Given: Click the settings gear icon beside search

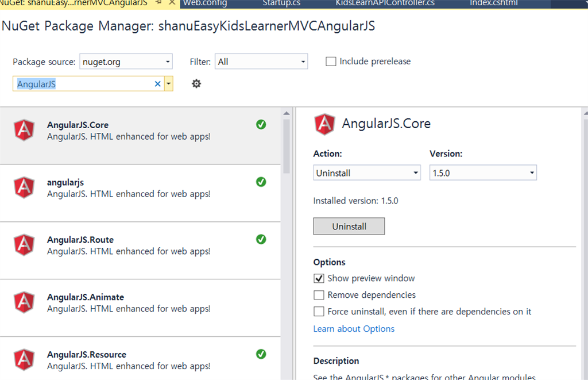Looking at the screenshot, I should pyautogui.click(x=196, y=84).
